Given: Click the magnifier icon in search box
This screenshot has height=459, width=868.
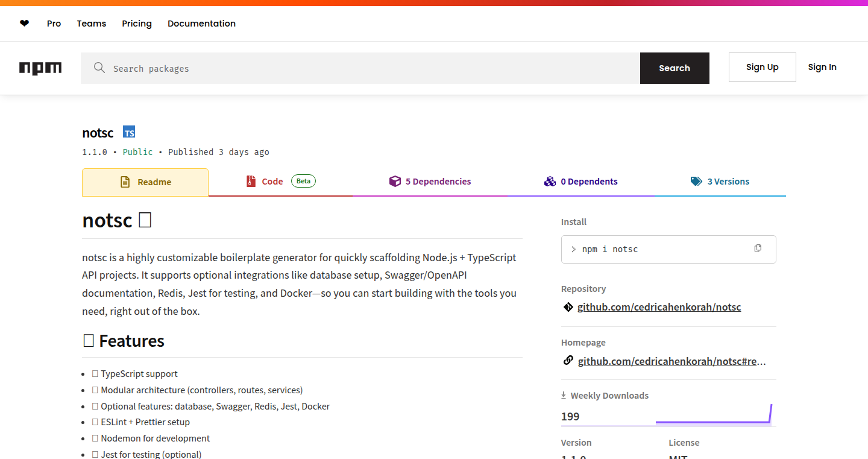Looking at the screenshot, I should (x=99, y=68).
